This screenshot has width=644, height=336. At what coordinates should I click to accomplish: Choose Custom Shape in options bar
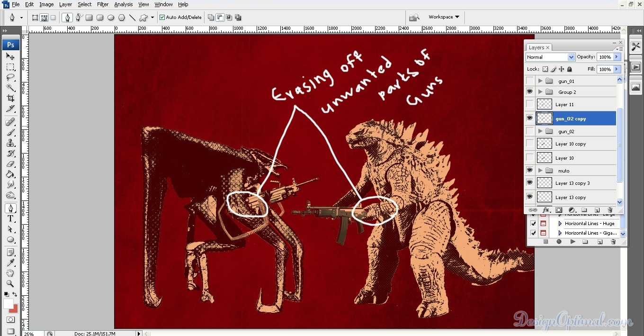coord(143,18)
